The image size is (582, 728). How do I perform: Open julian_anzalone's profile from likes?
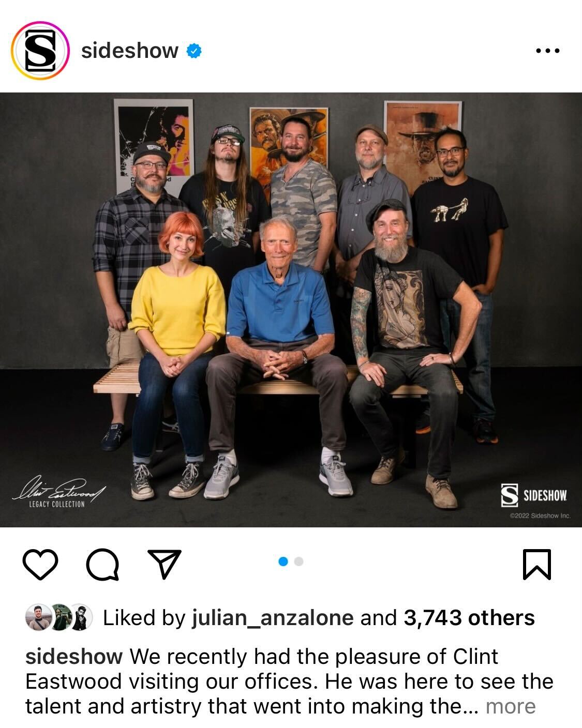tap(273, 617)
